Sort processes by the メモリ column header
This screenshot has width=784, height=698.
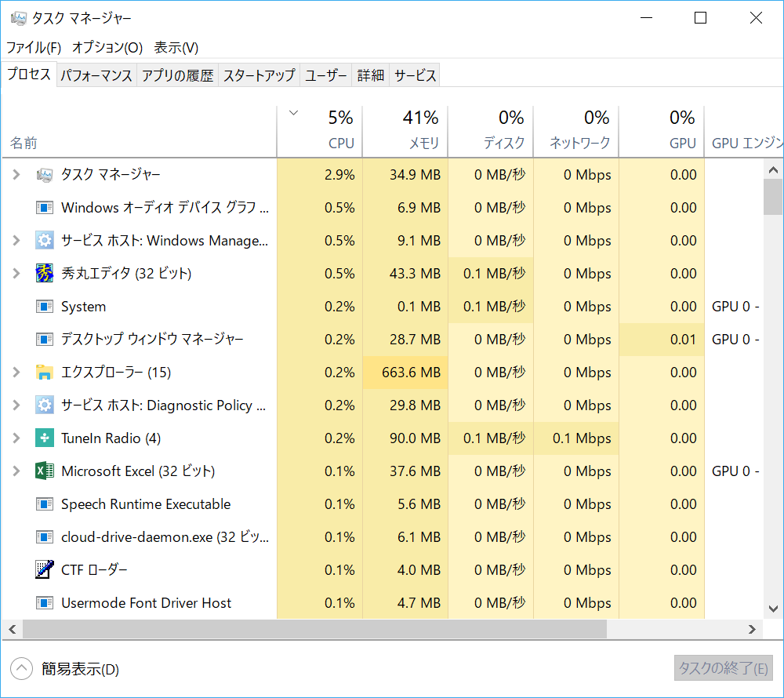[405, 131]
